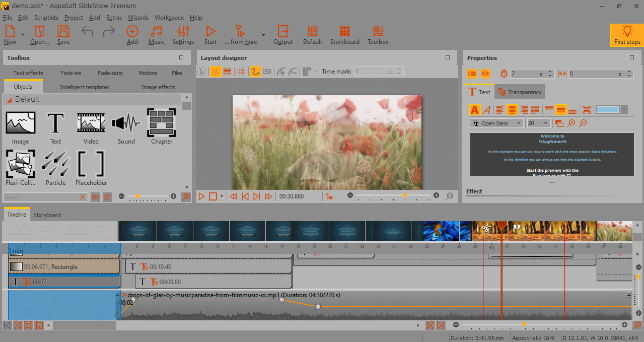The image size is (644, 342).
Task: Align text left in Properties
Action: pos(499,109)
